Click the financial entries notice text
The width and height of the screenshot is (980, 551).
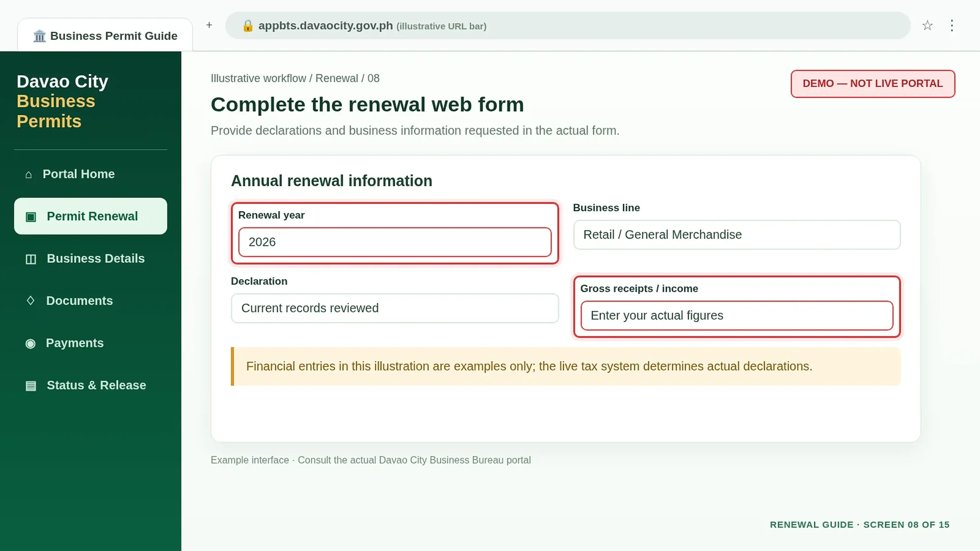(529, 367)
